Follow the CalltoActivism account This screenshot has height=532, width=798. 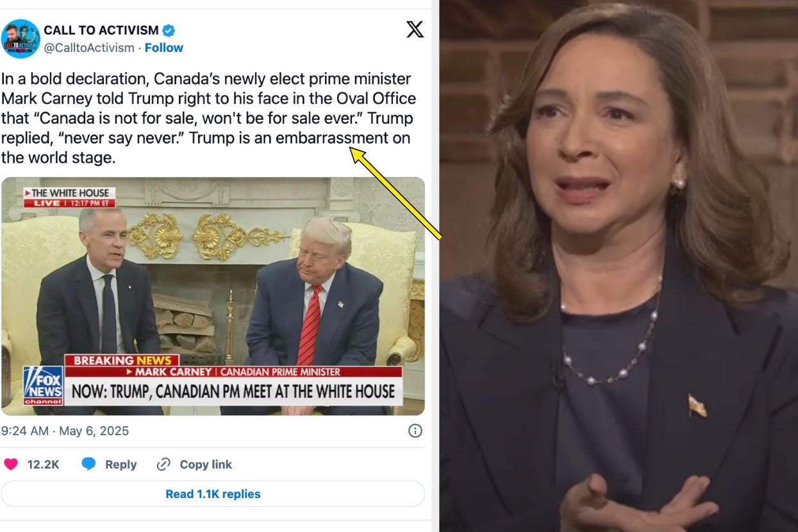(x=164, y=47)
